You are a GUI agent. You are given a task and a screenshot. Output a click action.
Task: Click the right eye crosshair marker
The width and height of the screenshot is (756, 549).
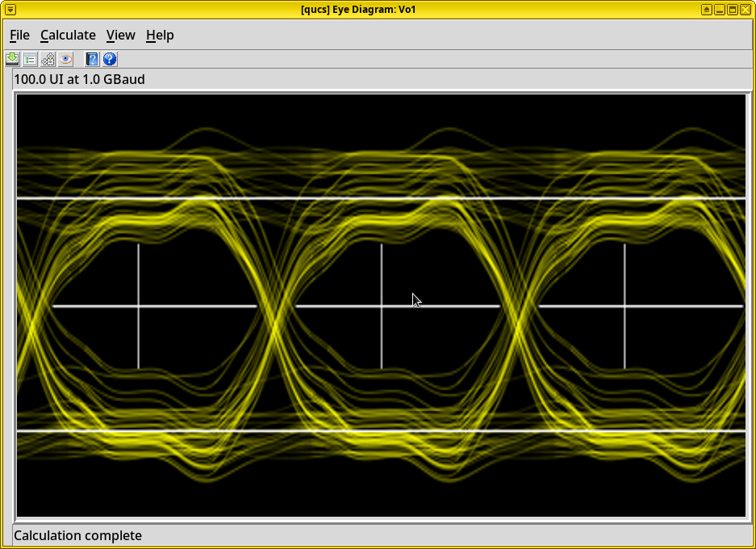point(624,306)
